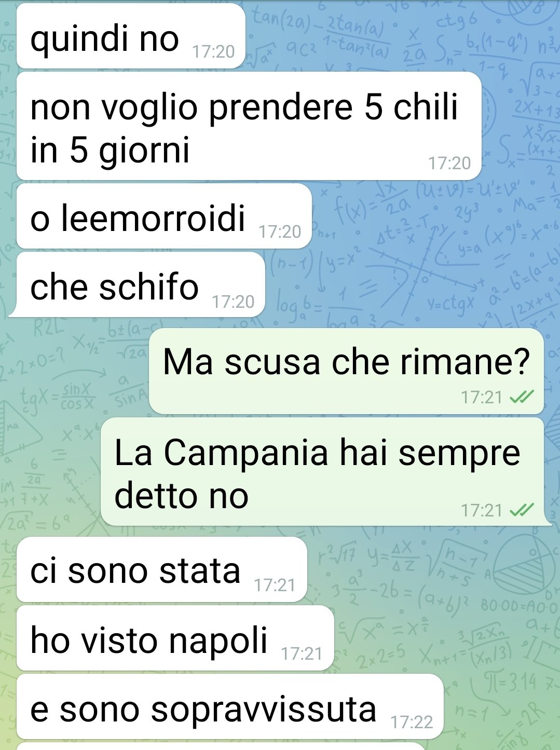Tap the timestamp under 'in 5 giorni'
The width and height of the screenshot is (560, 750).
449,163
